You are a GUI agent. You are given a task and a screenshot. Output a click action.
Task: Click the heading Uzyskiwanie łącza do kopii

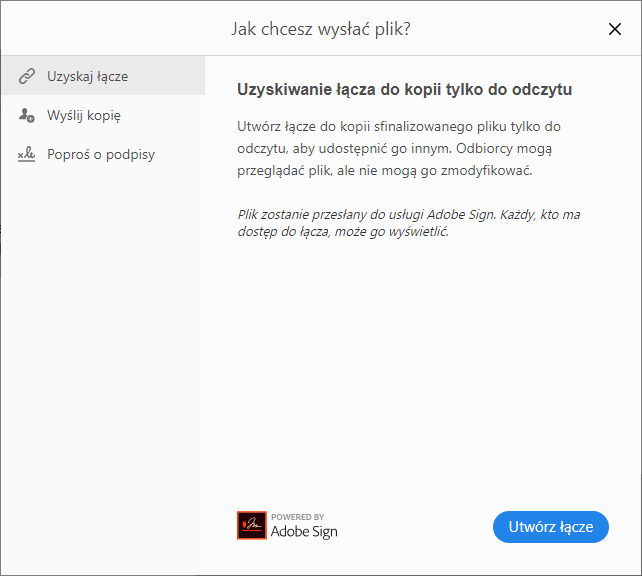point(404,90)
